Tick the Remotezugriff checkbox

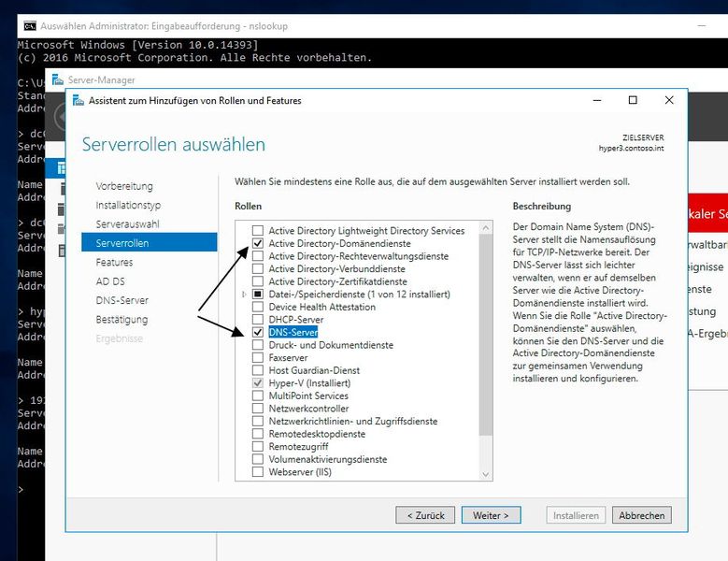coord(258,446)
